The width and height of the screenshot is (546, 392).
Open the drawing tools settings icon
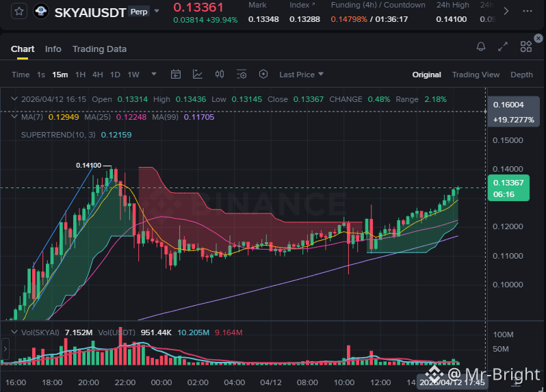coord(242,74)
